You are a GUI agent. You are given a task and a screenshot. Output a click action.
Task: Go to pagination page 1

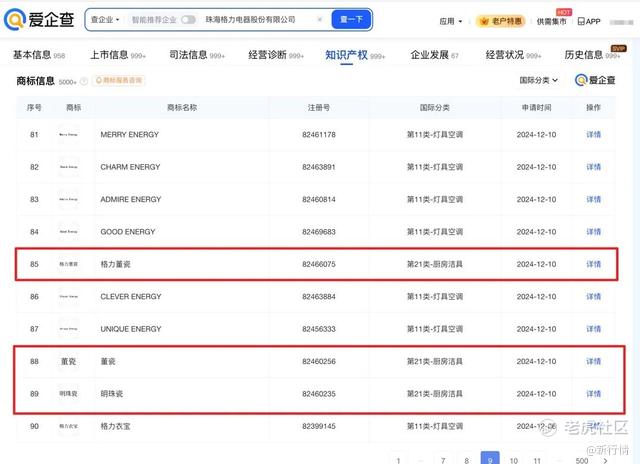[398, 460]
